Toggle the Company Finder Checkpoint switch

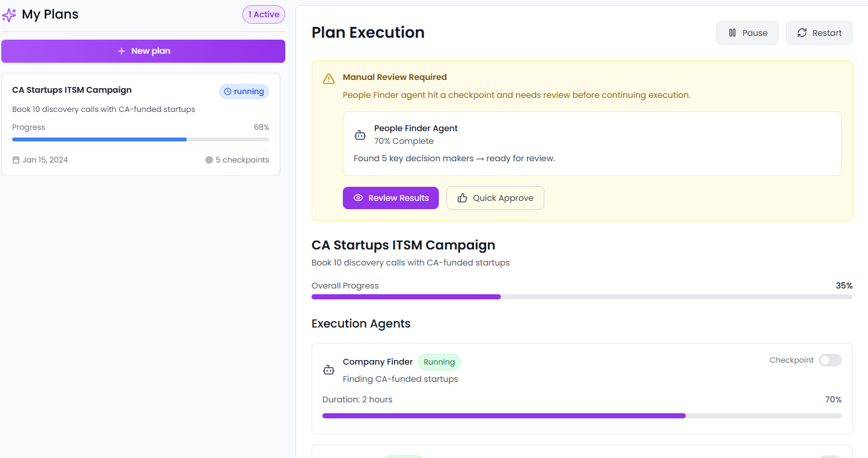pos(830,360)
